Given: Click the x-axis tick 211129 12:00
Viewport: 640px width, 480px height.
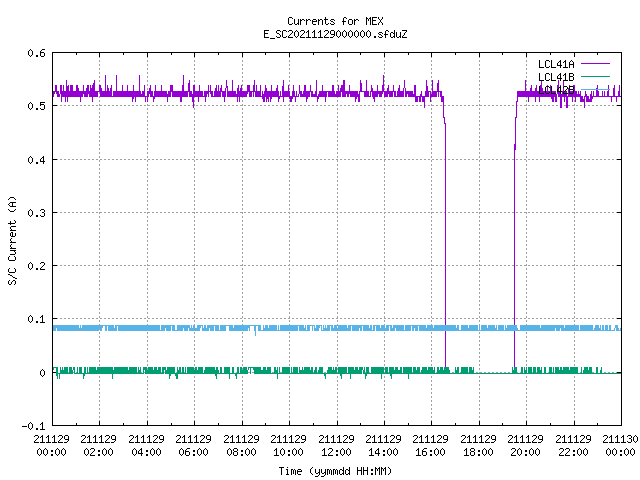Looking at the screenshot, I should coord(336,446).
